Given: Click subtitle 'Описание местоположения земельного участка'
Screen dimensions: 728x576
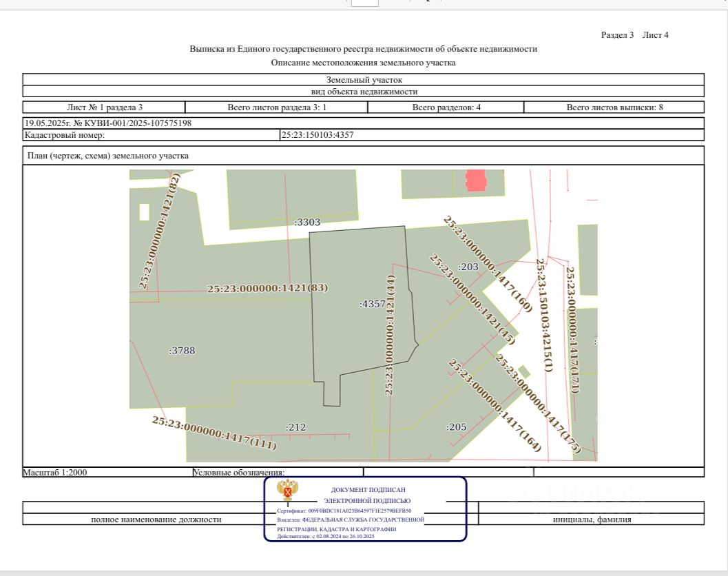Looking at the screenshot, I should (363, 63).
